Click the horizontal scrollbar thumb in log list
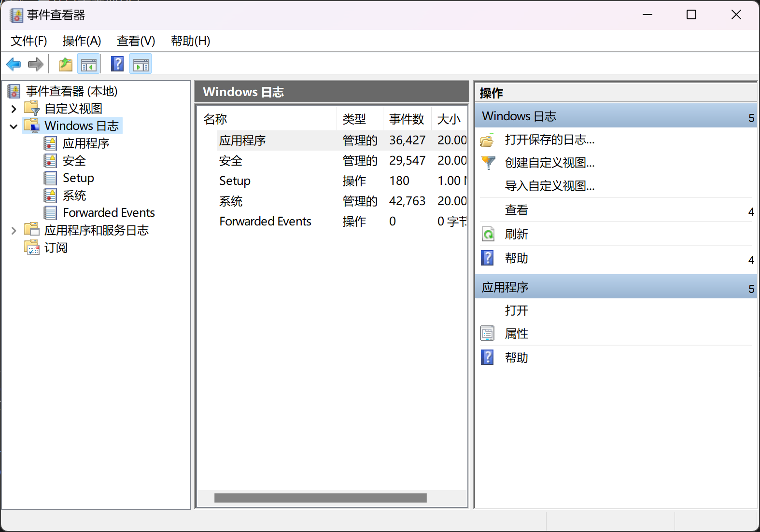760x532 pixels. pyautogui.click(x=321, y=498)
